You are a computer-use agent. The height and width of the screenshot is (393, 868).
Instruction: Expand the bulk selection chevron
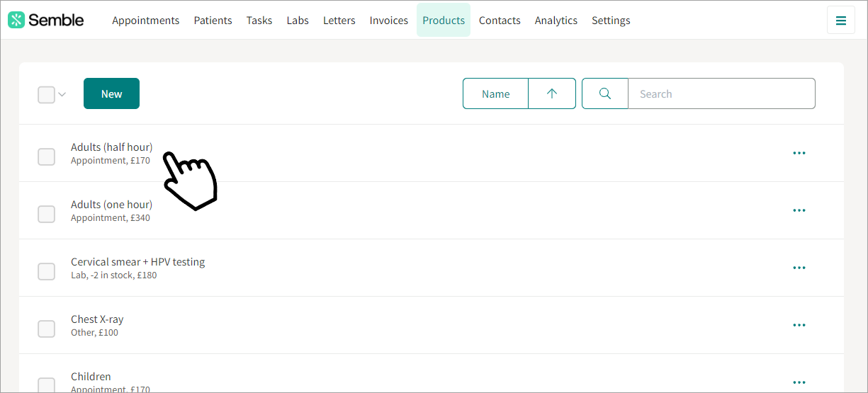pyautogui.click(x=62, y=94)
